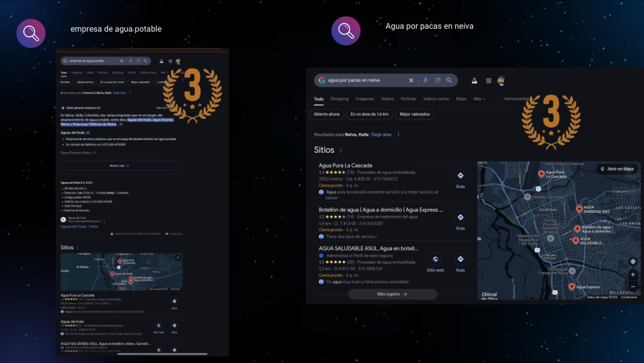644x363 pixels.
Task: Toggle "Mejor valorados" filter under "agua por pacas" search
Action: 414,114
